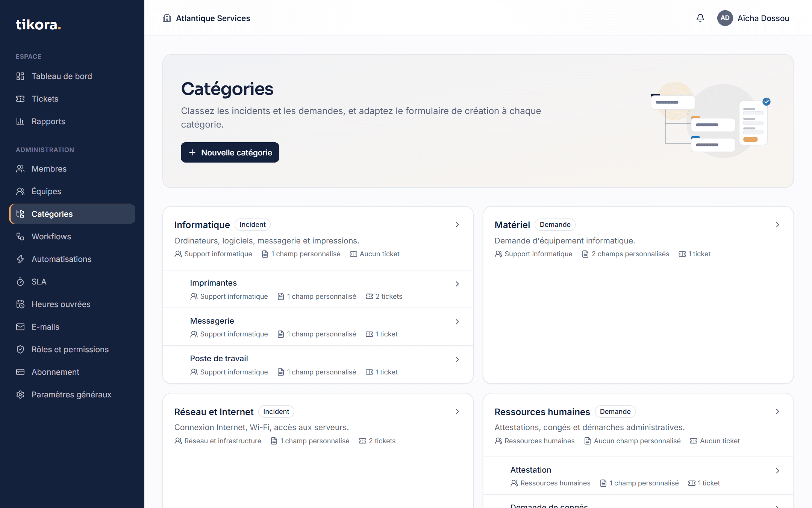The image size is (812, 508).
Task: Open the Informatique category chevron
Action: pos(457,225)
